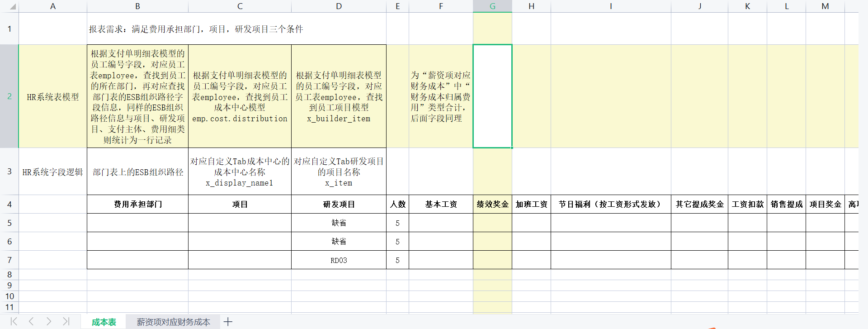868x329 pixels.
Task: Click the 节日福利（按工资形式发放） header cell
Action: (610, 205)
